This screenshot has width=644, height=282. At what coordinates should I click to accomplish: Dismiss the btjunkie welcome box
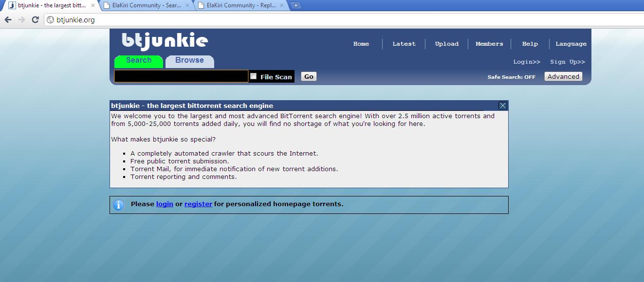pos(503,106)
